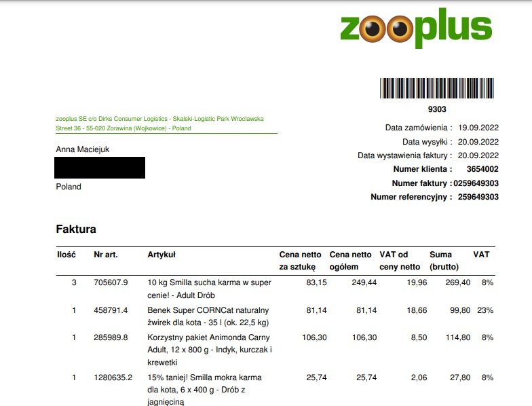Click Benek Super CORNCat article text

tap(208, 316)
